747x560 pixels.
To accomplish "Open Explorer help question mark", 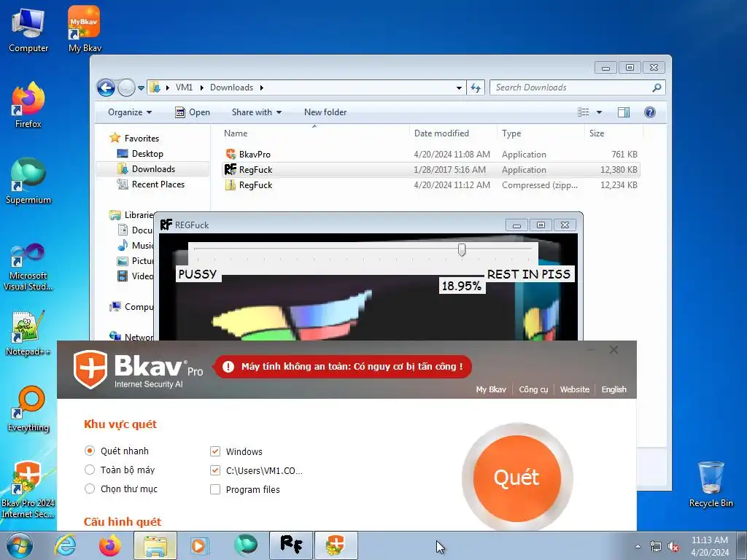I will [650, 112].
